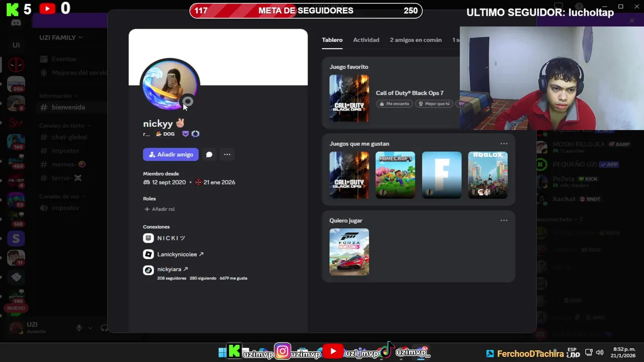Open favorite game Call of Duty thumbnail
Image resolution: width=644 pixels, height=362 pixels.
tap(349, 98)
